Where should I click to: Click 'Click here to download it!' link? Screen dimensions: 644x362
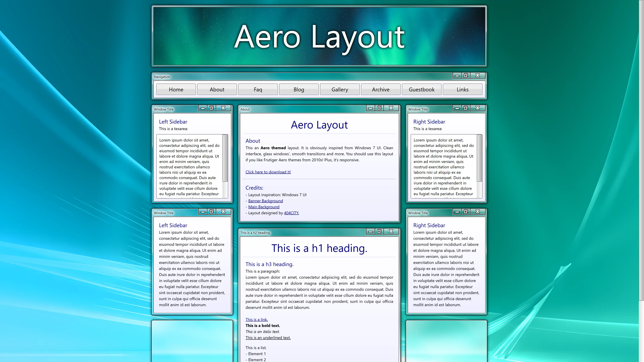pos(268,172)
